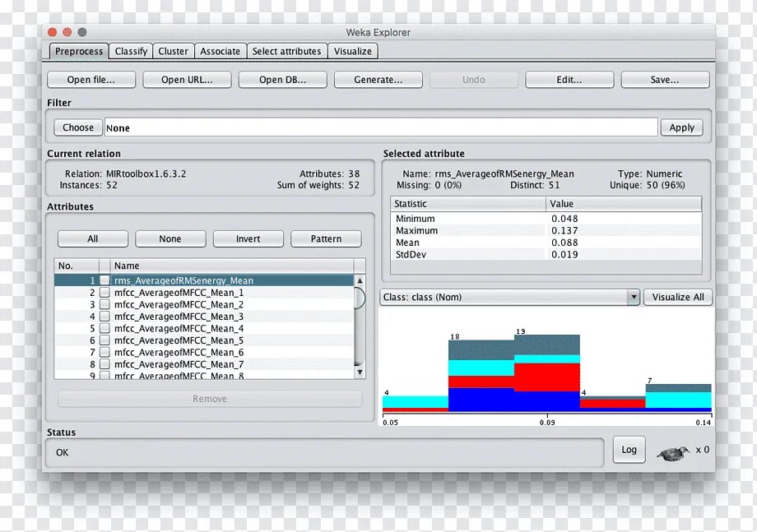Screen dimensions: 757x532
Task: Tick checkbox for mfcc_AverageofMFCC_Mean_7
Action: click(104, 364)
